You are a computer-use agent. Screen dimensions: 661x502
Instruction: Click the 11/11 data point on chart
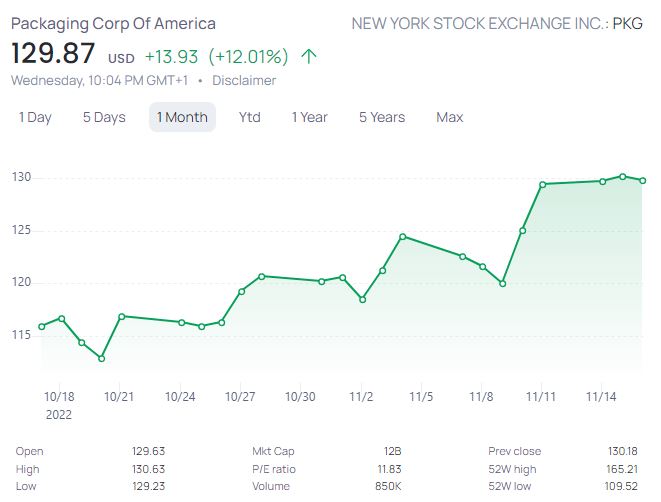pos(542,184)
